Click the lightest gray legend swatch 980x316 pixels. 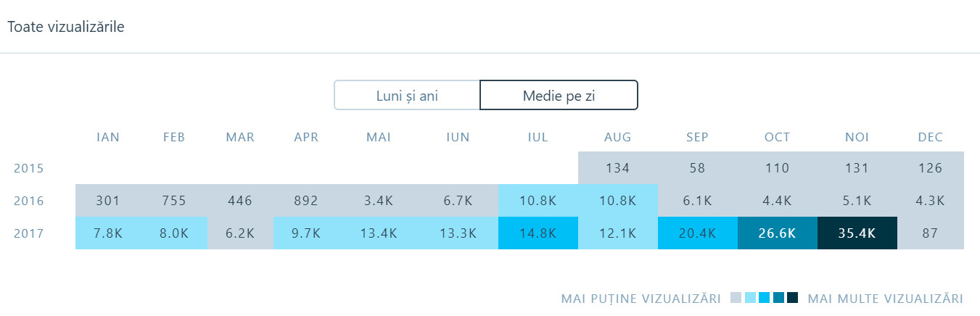(x=736, y=298)
